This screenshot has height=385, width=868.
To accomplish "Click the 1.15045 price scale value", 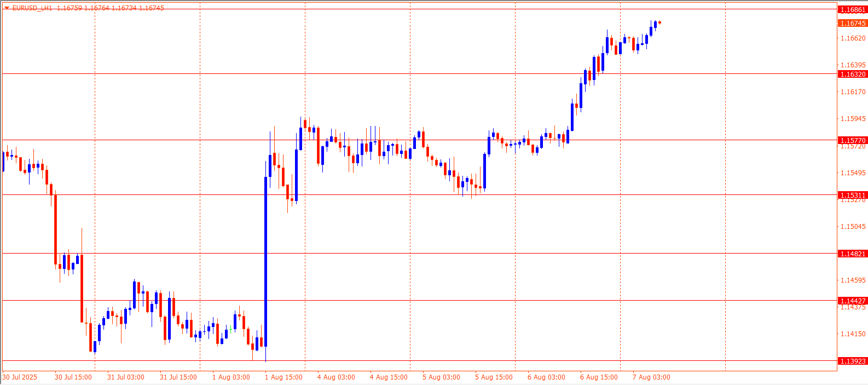I will (x=853, y=227).
